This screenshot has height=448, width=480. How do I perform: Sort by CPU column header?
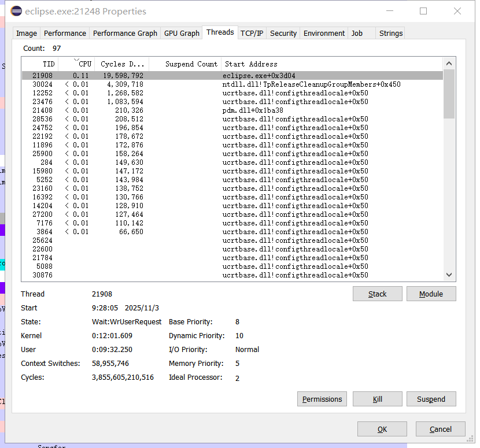76,64
